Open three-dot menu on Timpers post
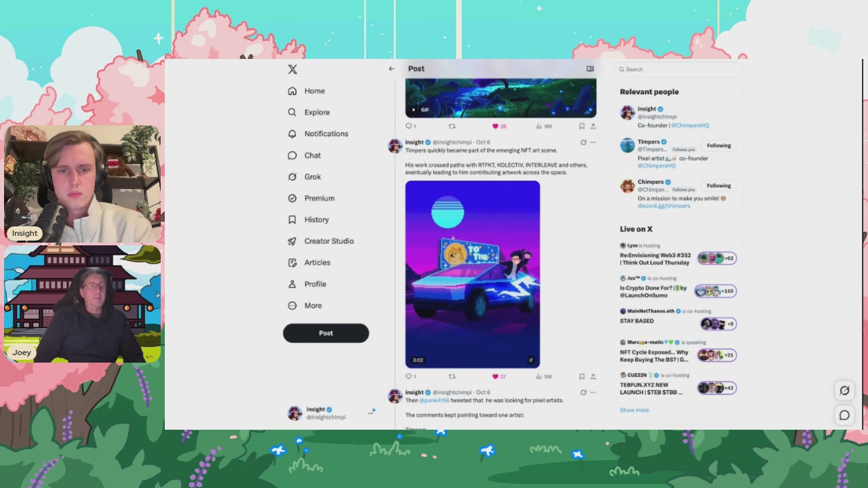The image size is (868, 488). coord(593,142)
